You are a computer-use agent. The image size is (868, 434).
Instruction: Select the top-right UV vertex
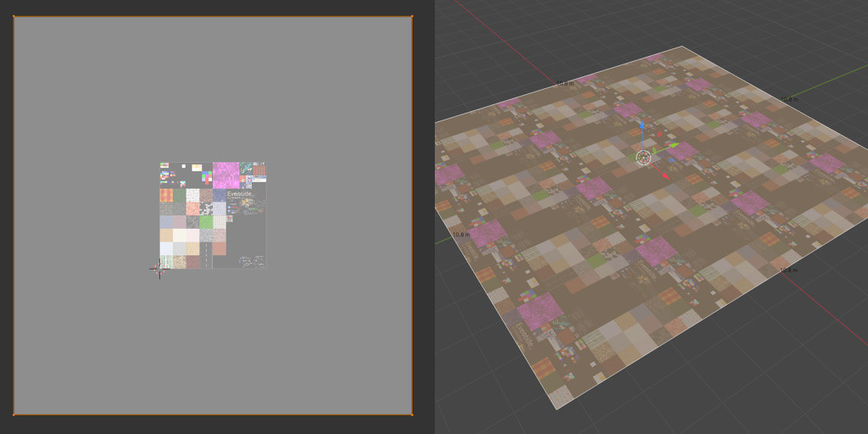(x=412, y=17)
